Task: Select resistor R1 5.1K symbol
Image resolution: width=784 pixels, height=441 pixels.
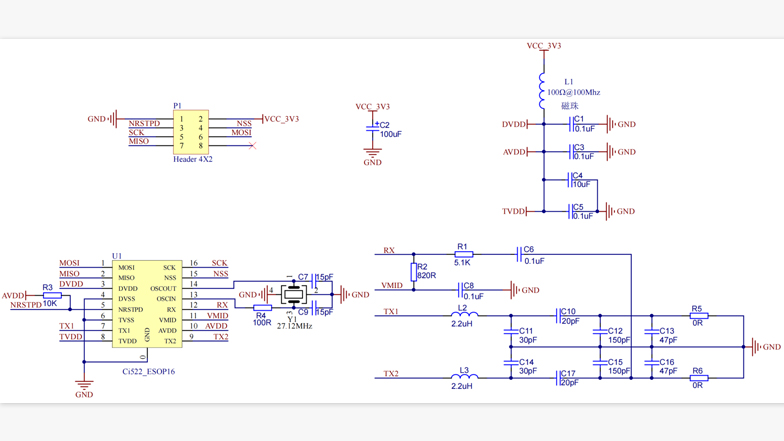Action: (x=463, y=254)
